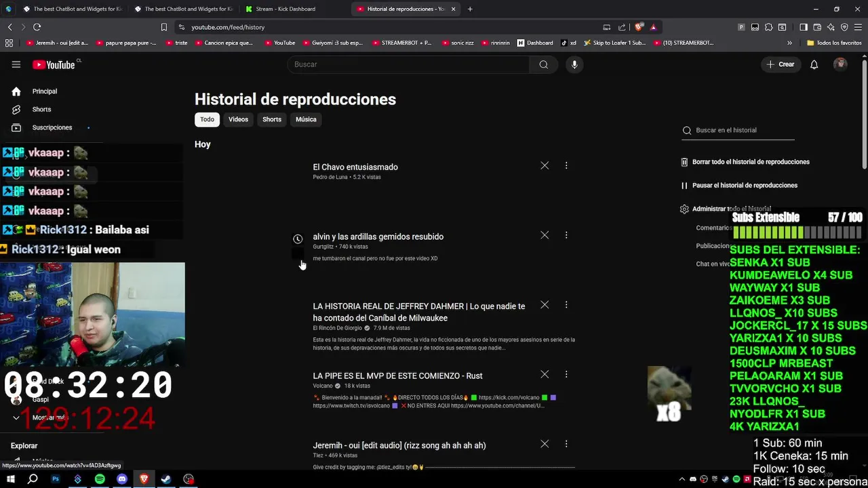
Task: Open Spotify from the taskbar
Action: tap(100, 479)
